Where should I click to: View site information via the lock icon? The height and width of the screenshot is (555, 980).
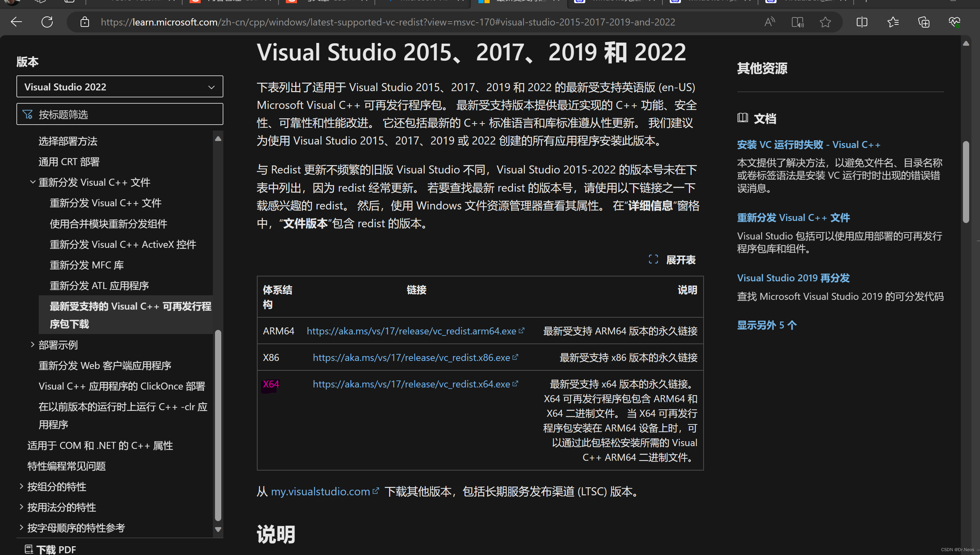click(84, 22)
